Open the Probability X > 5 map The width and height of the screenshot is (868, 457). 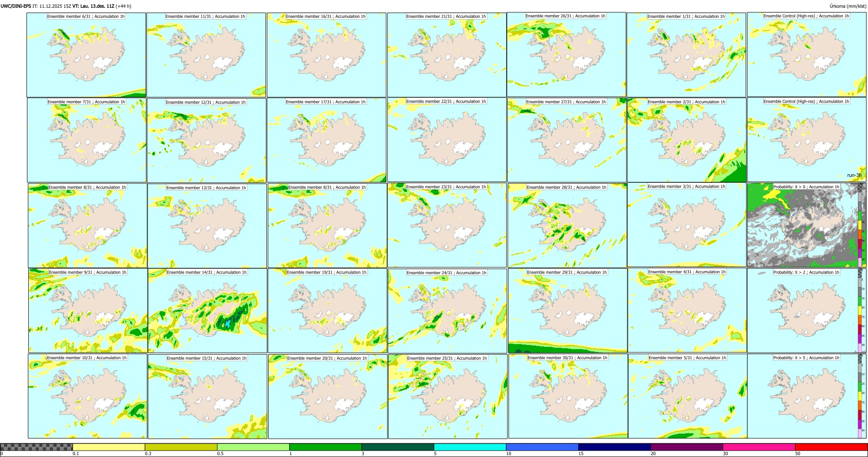(806, 396)
